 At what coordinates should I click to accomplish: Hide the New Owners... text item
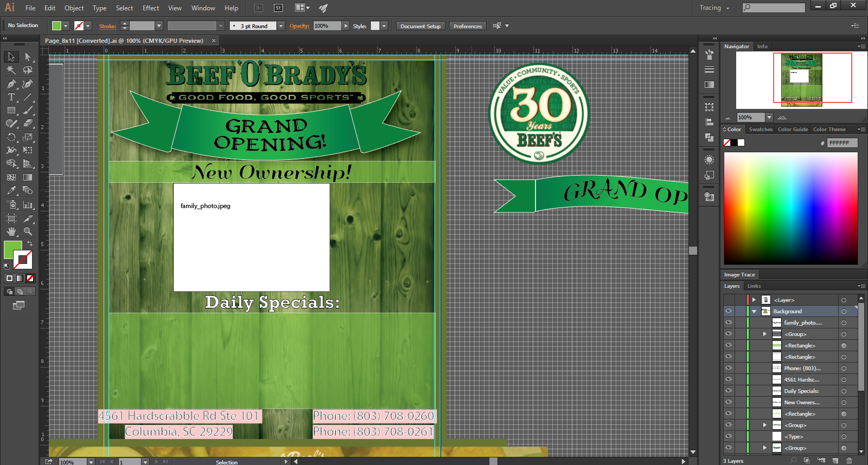(729, 402)
